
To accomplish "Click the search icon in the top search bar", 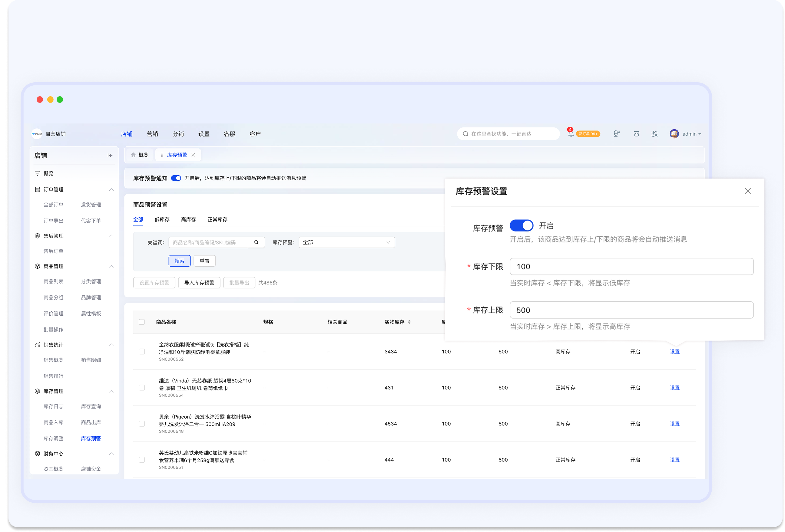I will (465, 134).
